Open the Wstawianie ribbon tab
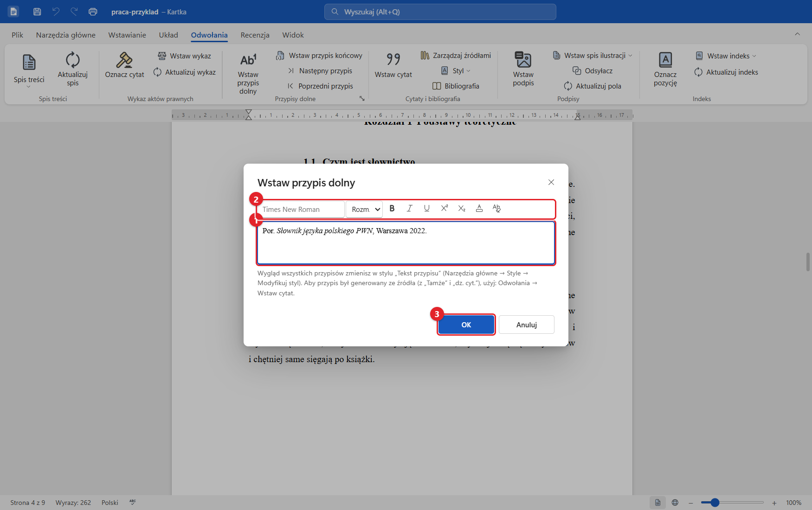 tap(127, 35)
